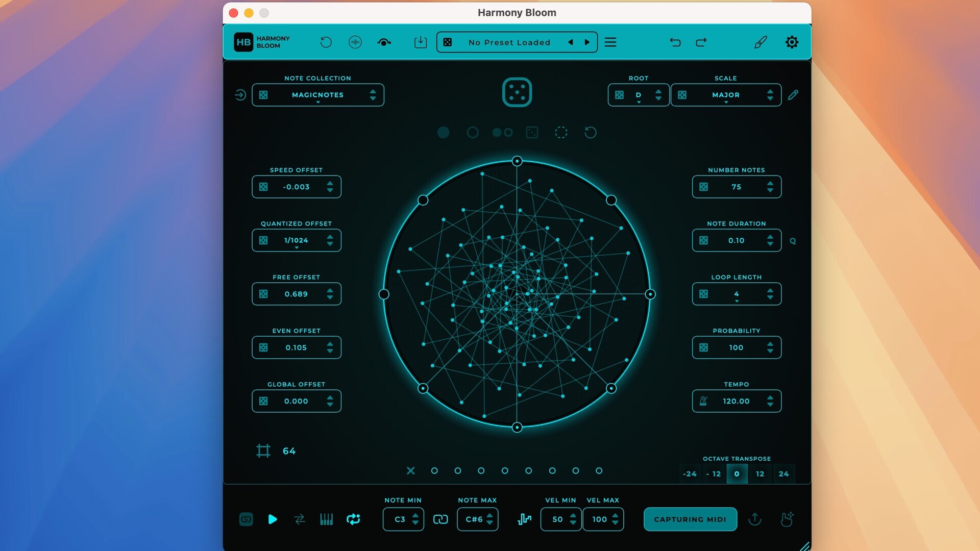Viewport: 980px width, 551px height.
Task: Open the waveform audio icon in toolbar
Action: 355,42
